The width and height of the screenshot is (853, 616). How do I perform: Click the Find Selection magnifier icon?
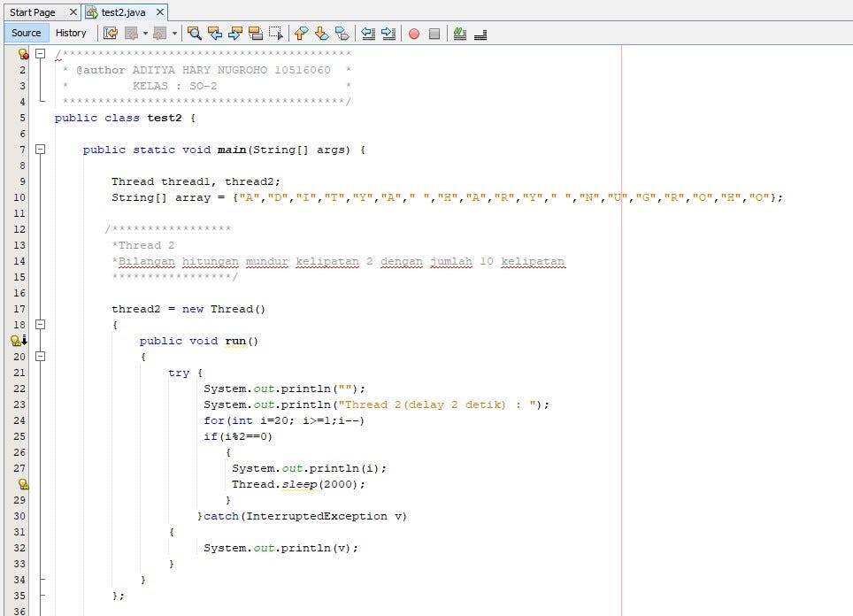(x=194, y=34)
